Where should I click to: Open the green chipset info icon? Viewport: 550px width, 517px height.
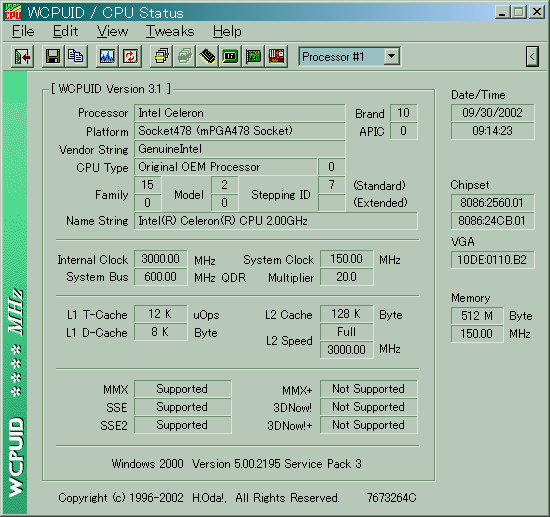pos(230,56)
